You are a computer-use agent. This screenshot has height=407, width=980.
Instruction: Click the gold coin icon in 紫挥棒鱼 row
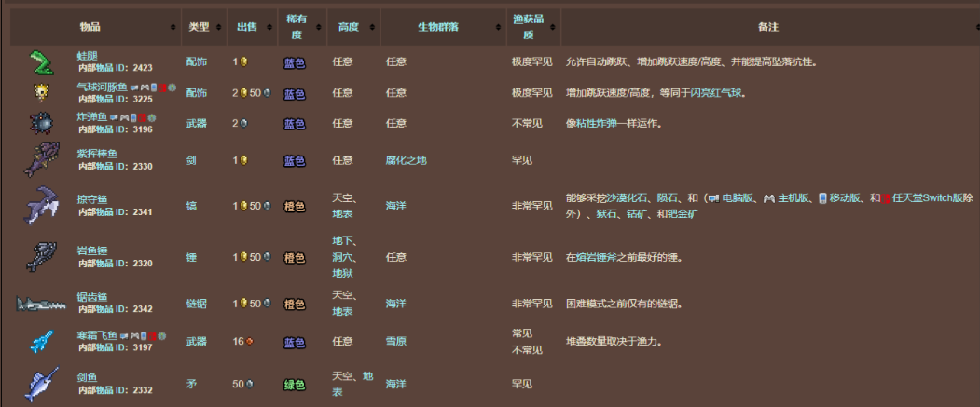click(243, 160)
